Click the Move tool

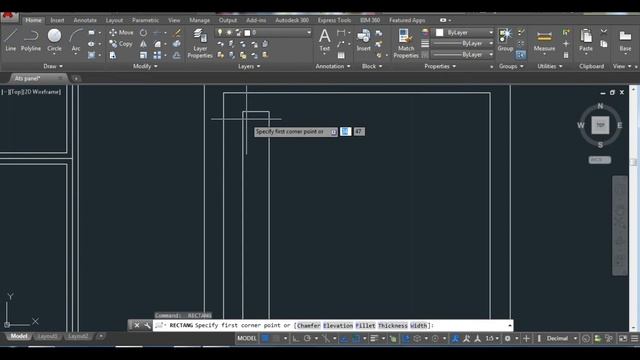click(121, 32)
